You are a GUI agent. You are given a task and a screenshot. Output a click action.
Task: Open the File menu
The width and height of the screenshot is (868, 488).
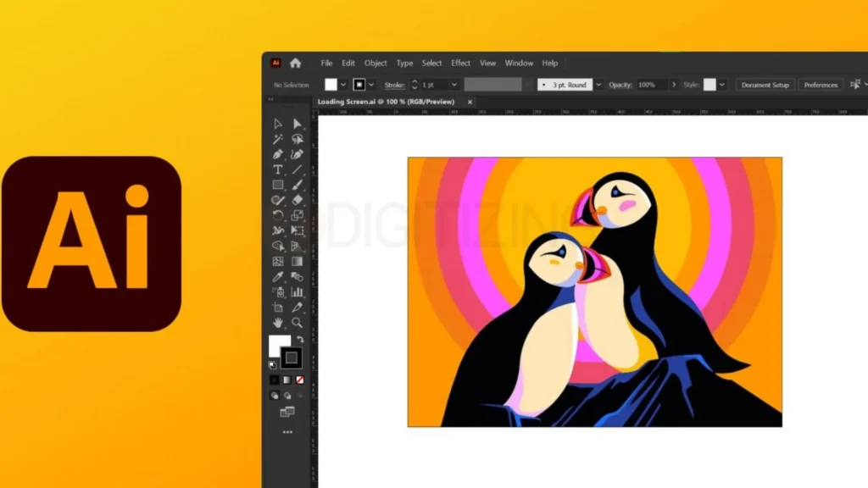click(x=326, y=63)
